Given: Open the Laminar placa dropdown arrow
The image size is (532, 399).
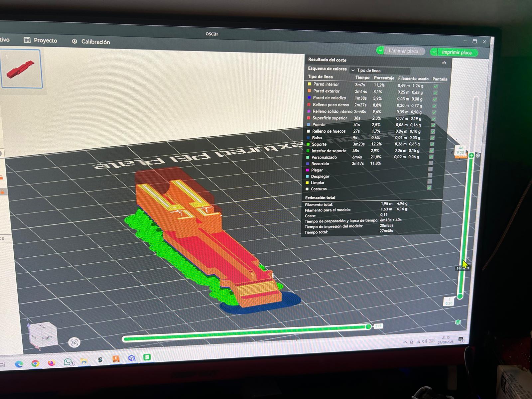Looking at the screenshot, I should click(380, 50).
